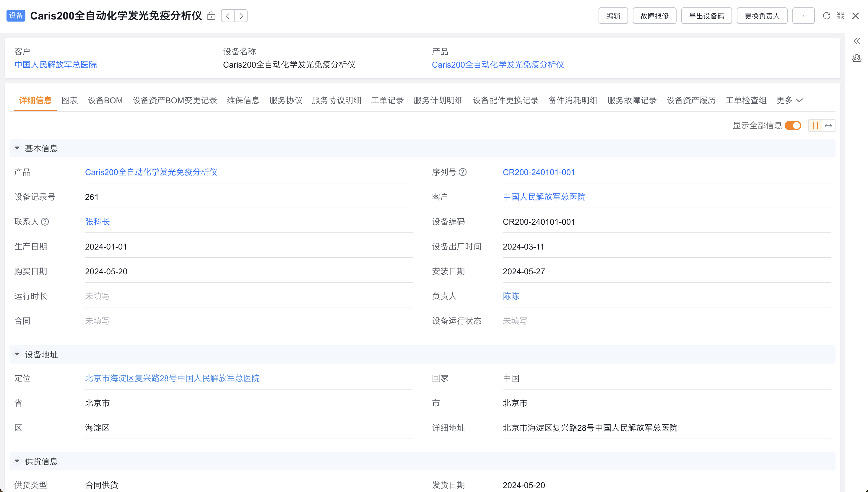Open 服务协议明细 tab

[x=336, y=100]
